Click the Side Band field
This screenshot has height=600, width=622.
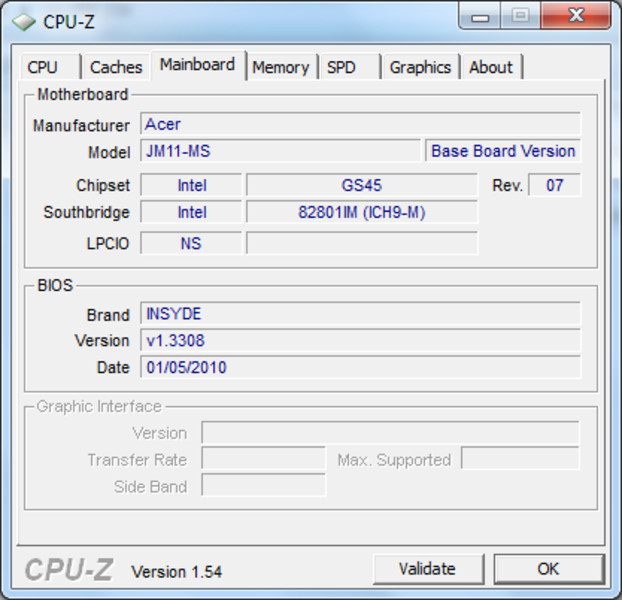[x=263, y=485]
